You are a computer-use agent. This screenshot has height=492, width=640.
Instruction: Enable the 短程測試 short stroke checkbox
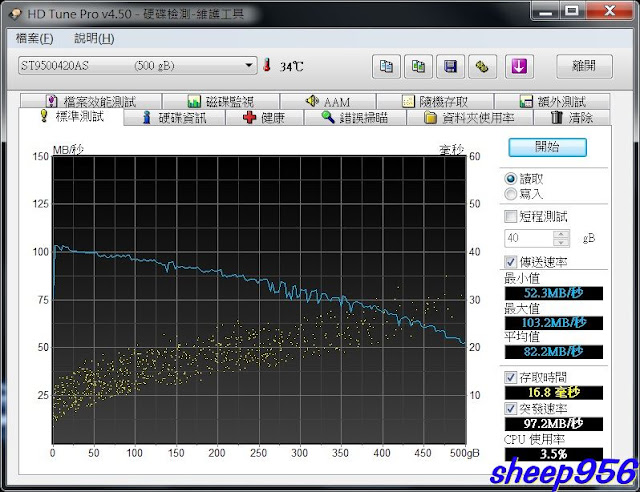point(511,216)
